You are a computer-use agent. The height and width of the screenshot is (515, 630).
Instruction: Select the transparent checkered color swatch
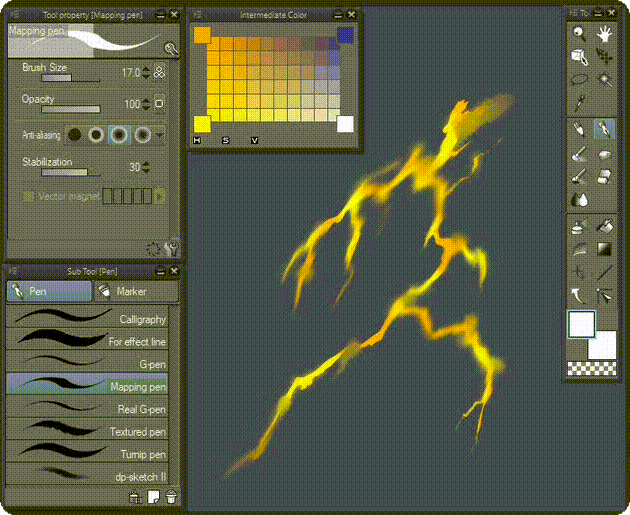coord(592,368)
